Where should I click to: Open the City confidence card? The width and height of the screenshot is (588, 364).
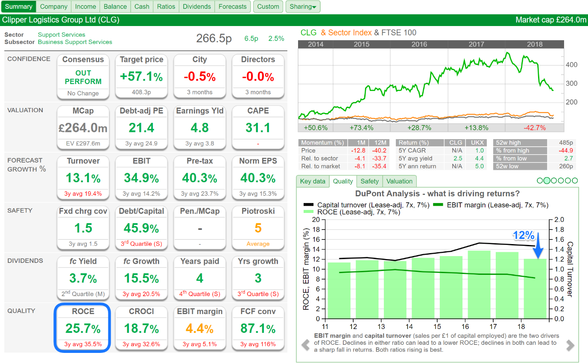(199, 77)
